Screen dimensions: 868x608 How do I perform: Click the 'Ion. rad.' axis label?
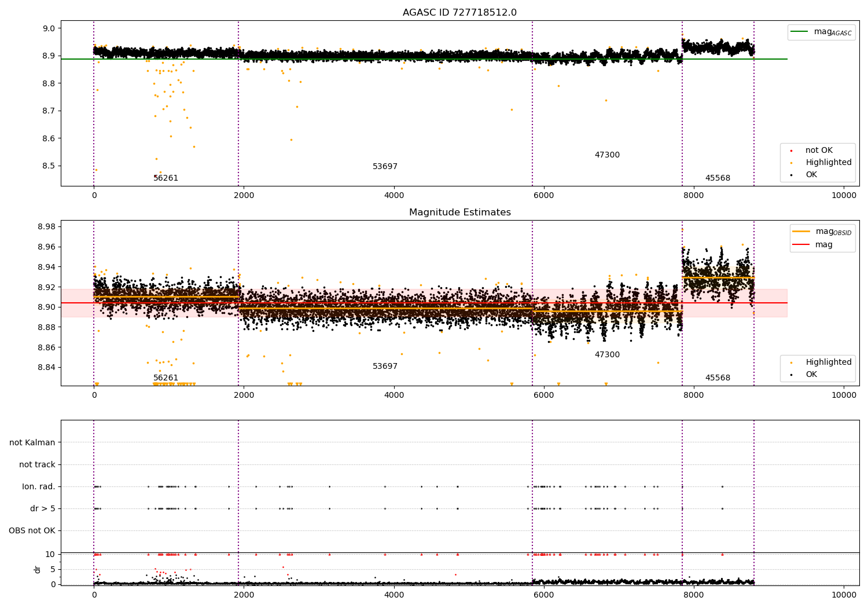39,486
